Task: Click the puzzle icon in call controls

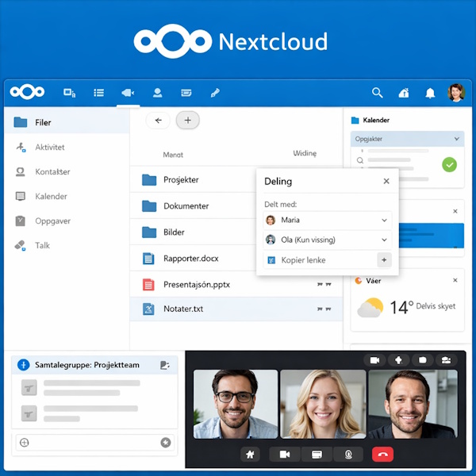Action: 250,455
